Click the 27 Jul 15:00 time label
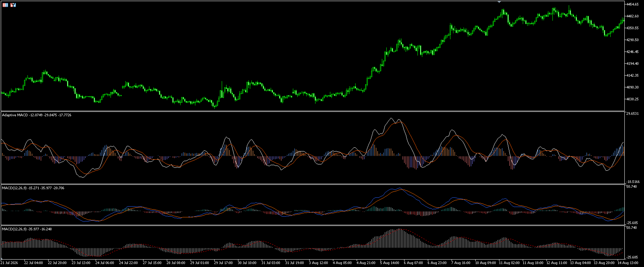The height and width of the screenshot is (267, 644). pos(152,263)
